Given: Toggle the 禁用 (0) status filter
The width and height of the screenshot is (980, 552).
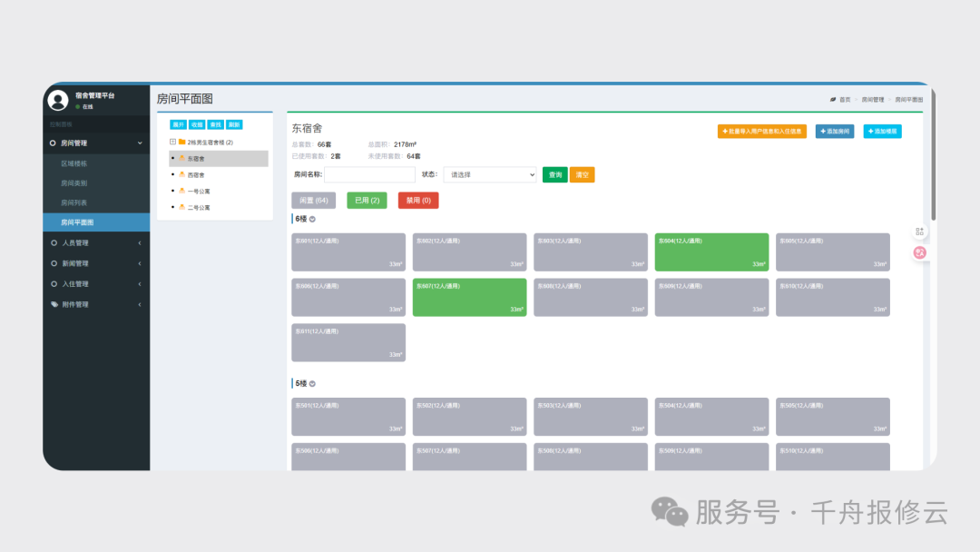Looking at the screenshot, I should tap(417, 200).
